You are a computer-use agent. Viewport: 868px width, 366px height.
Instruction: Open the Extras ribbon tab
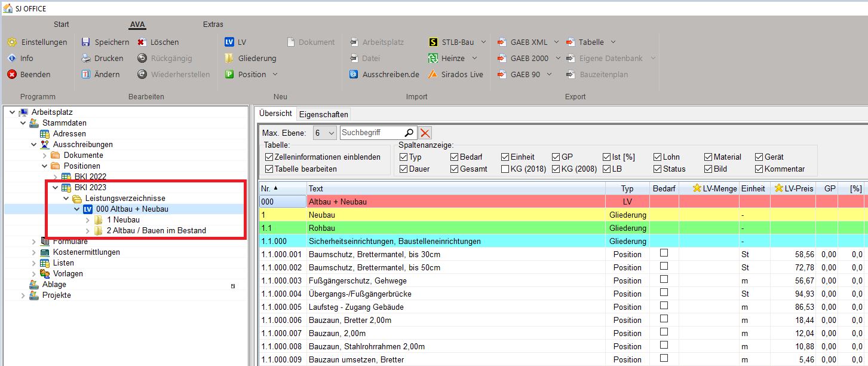[213, 25]
